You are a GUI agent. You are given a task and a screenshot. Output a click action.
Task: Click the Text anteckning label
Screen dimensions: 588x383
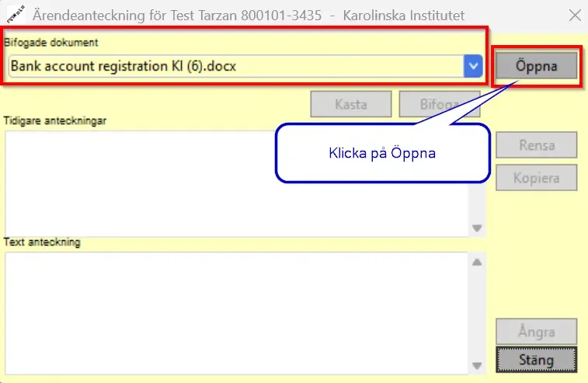click(x=42, y=242)
